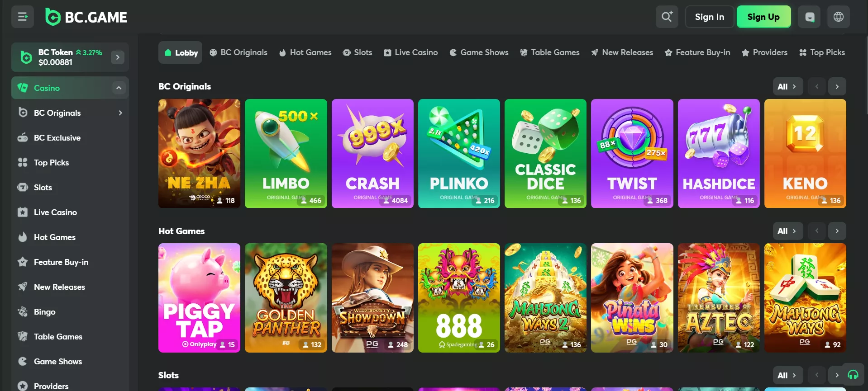Open the search icon in header
Image resolution: width=868 pixels, height=391 pixels.
pyautogui.click(x=667, y=17)
